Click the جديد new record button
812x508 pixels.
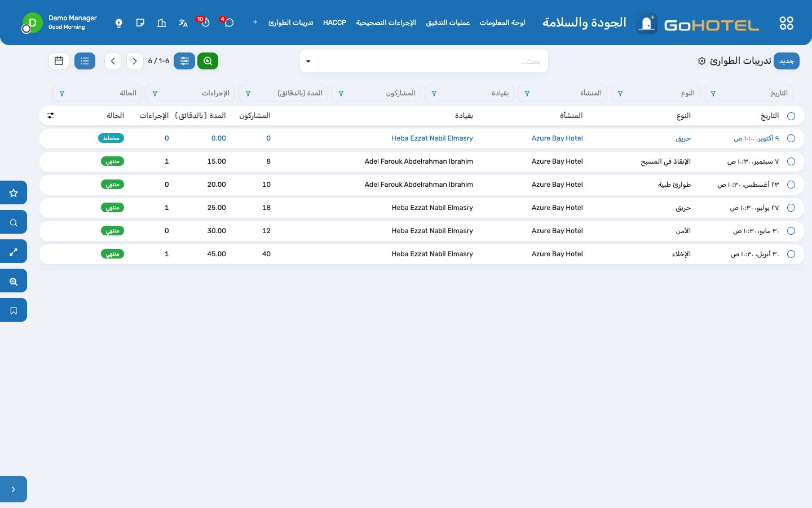tap(786, 61)
